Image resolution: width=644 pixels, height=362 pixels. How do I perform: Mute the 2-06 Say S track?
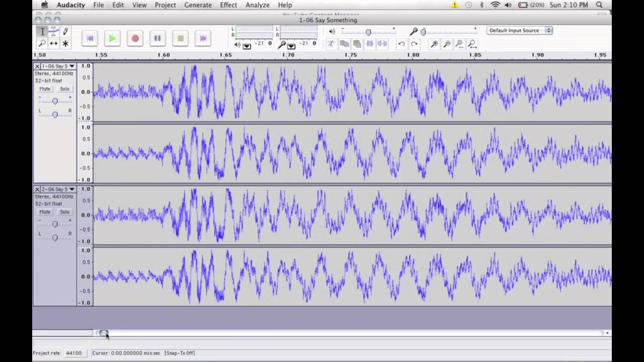click(45, 212)
